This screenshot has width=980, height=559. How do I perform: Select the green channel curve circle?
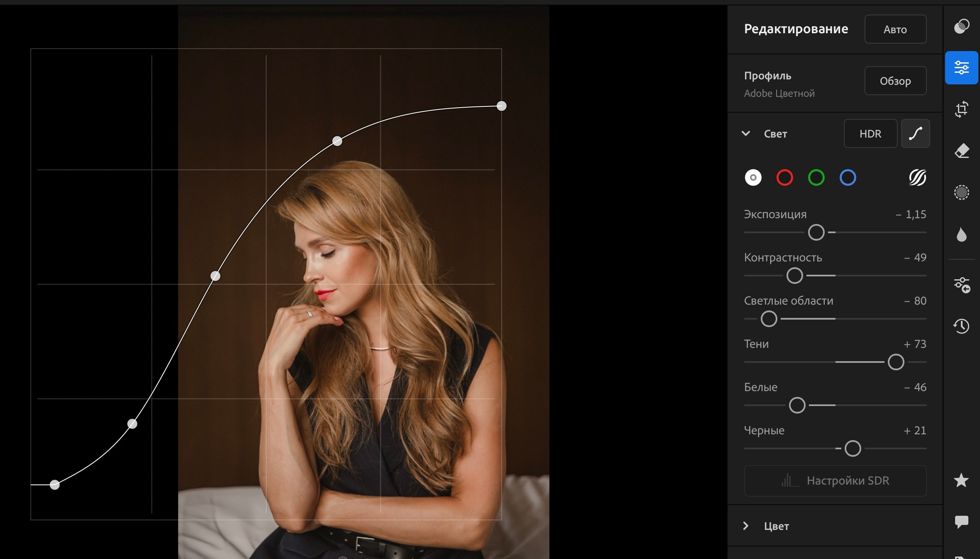click(816, 177)
